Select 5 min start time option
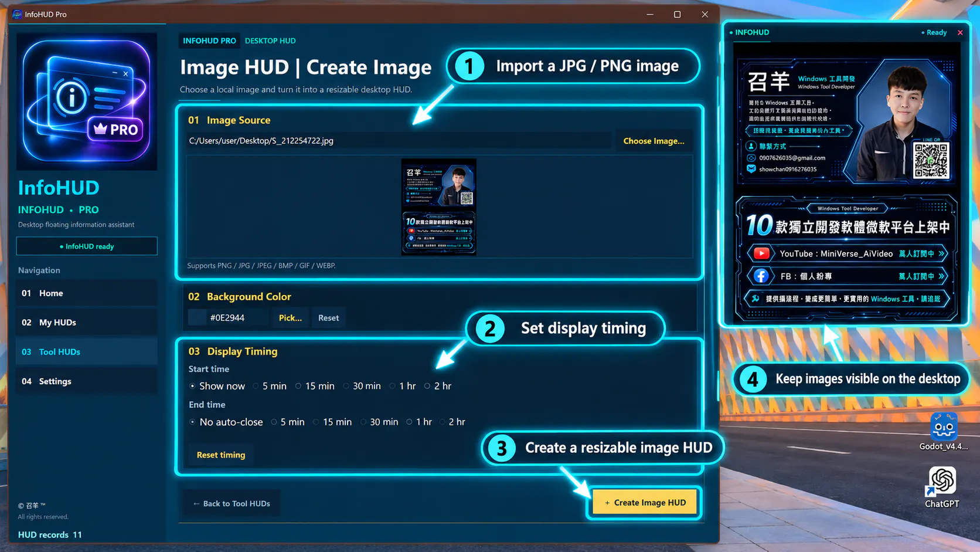 coord(270,386)
